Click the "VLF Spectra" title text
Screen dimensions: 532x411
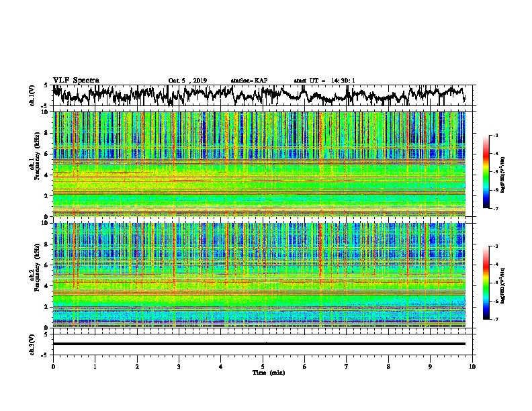76,81
